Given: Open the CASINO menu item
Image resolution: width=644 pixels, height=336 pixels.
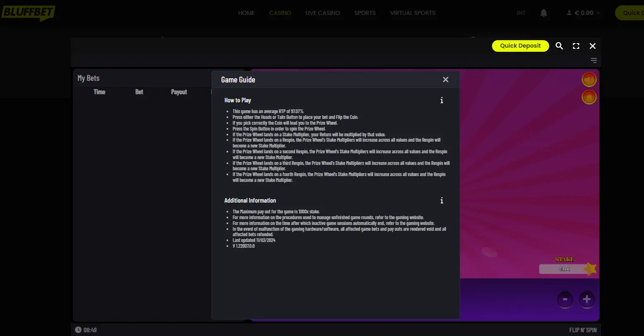Looking at the screenshot, I should click(280, 13).
